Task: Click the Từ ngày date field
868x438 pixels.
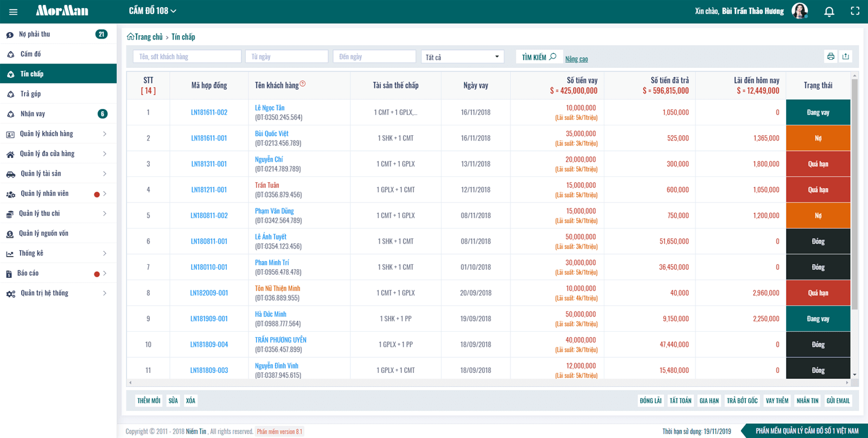Action: [286, 57]
